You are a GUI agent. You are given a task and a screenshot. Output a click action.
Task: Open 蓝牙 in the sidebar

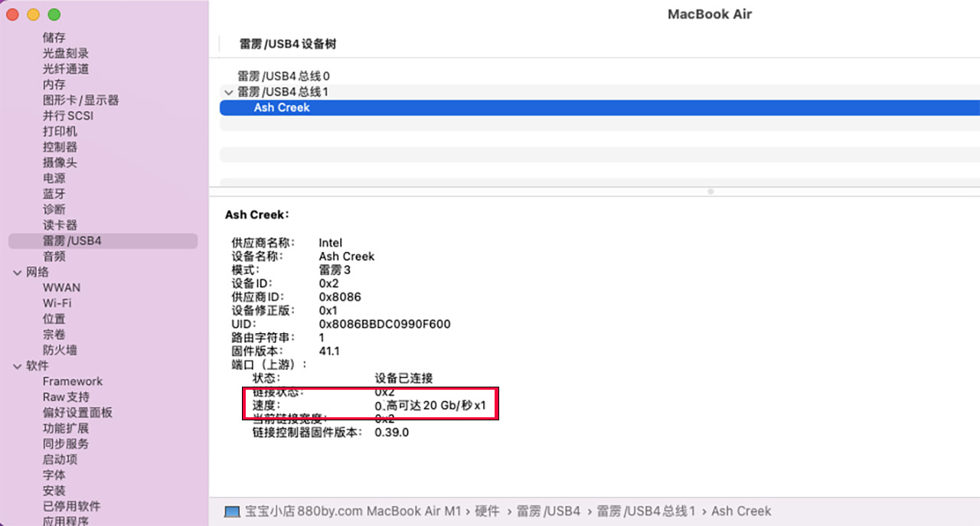pos(54,194)
